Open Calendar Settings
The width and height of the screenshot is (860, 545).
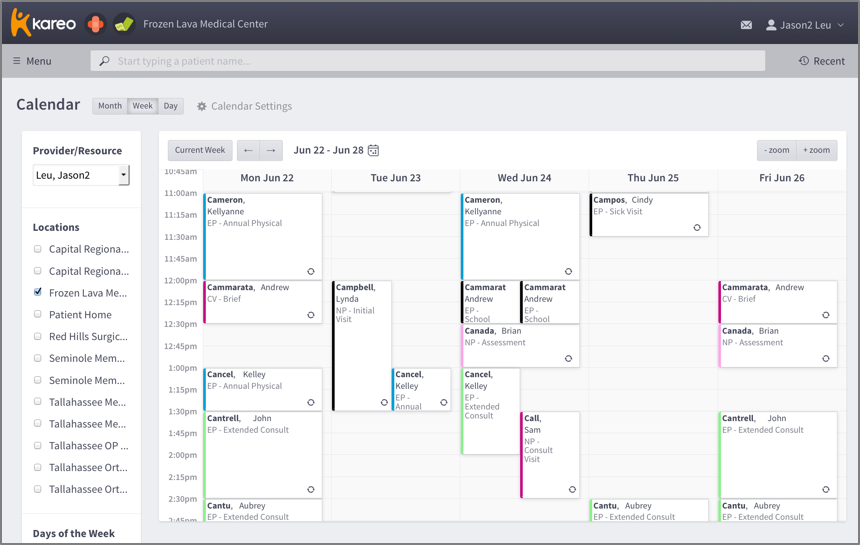[x=245, y=106]
